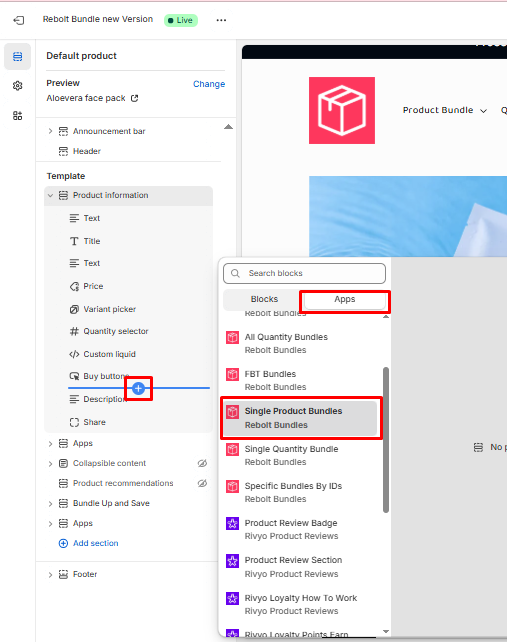Click Rivyo Loyalty How To Work icon
This screenshot has width=507, height=642.
[233, 598]
